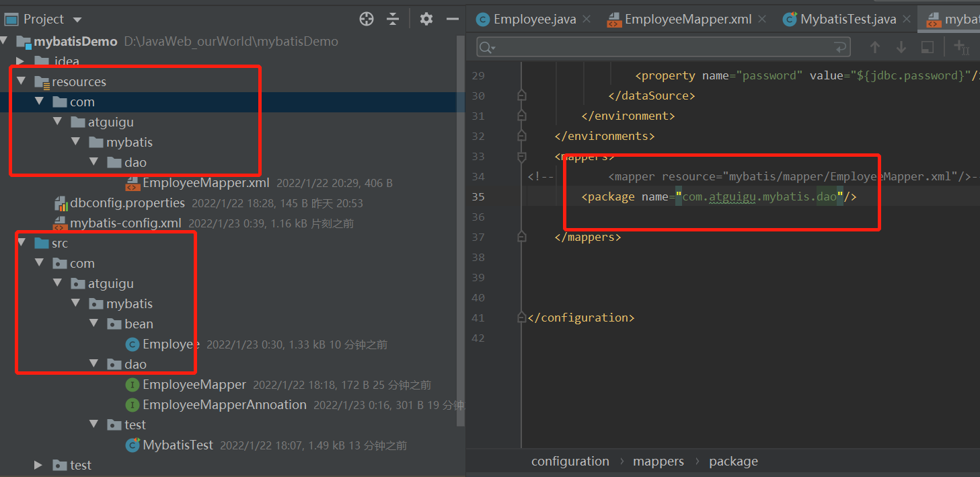Focus the editor search input field
The height and width of the screenshot is (477, 980).
click(x=663, y=47)
